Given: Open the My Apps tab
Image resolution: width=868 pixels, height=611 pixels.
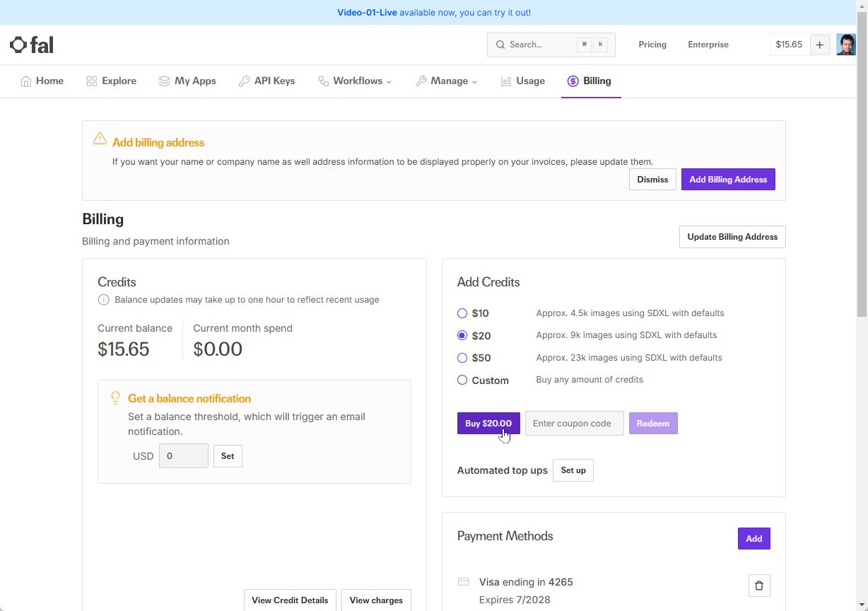Looking at the screenshot, I should (187, 81).
